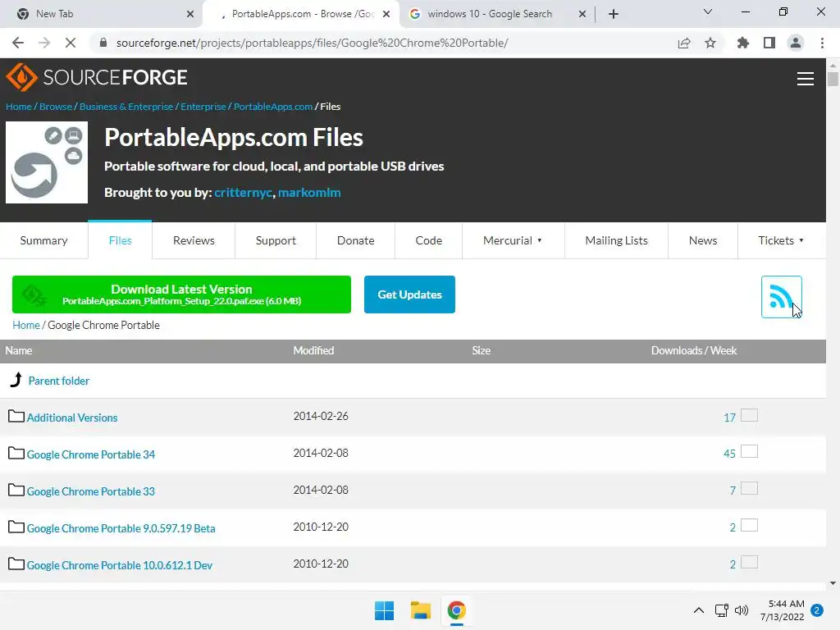Image resolution: width=840 pixels, height=630 pixels.
Task: Open Google Chrome Portable 34 folder link
Action: tap(91, 454)
